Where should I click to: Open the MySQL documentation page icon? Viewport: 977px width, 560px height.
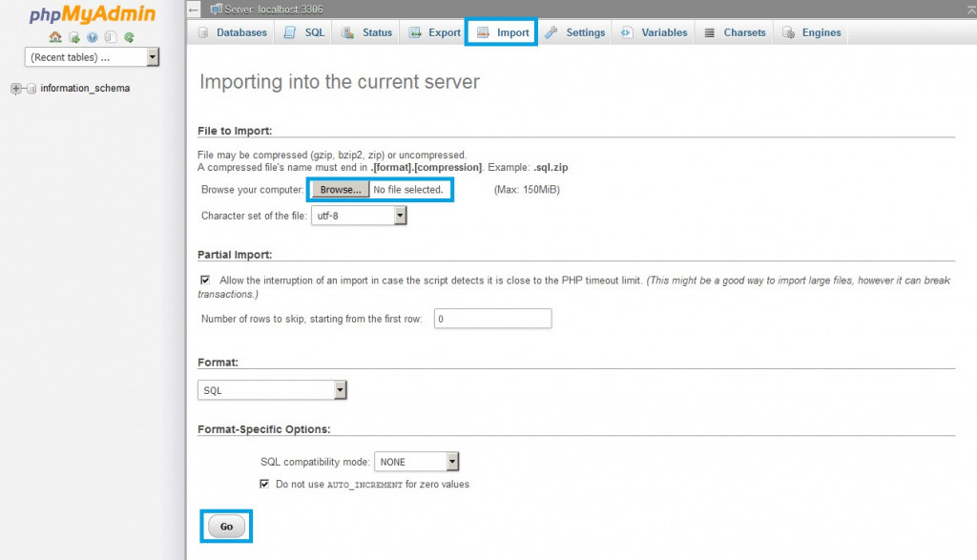(x=110, y=37)
